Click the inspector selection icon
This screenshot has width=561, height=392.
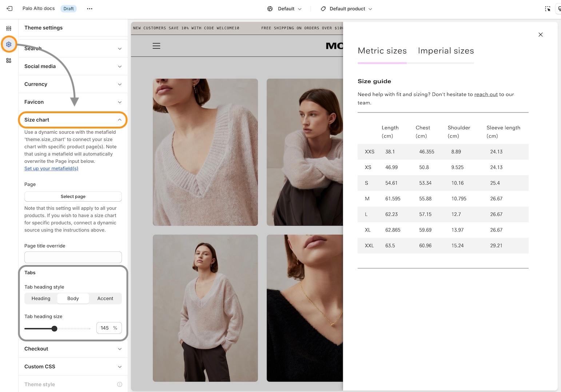pos(548,9)
